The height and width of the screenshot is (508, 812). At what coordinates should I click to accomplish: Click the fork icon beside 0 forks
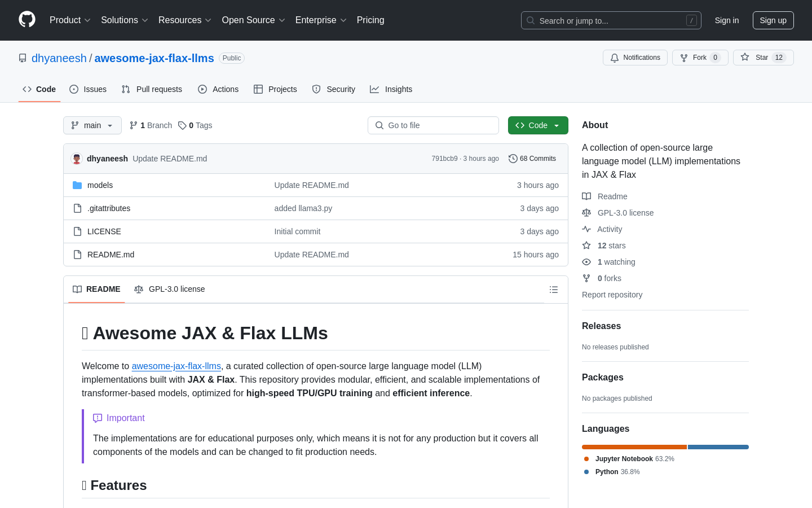pyautogui.click(x=586, y=278)
